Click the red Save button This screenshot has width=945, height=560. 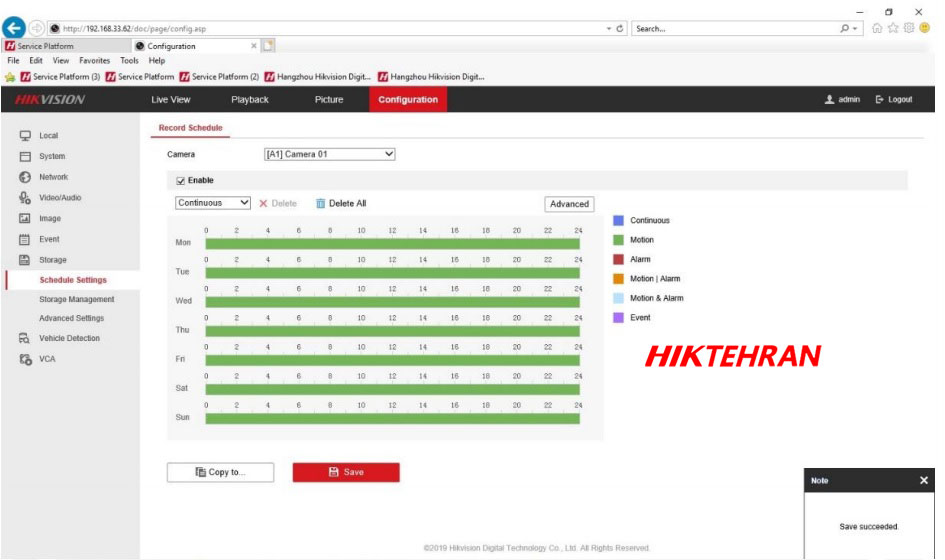(346, 472)
